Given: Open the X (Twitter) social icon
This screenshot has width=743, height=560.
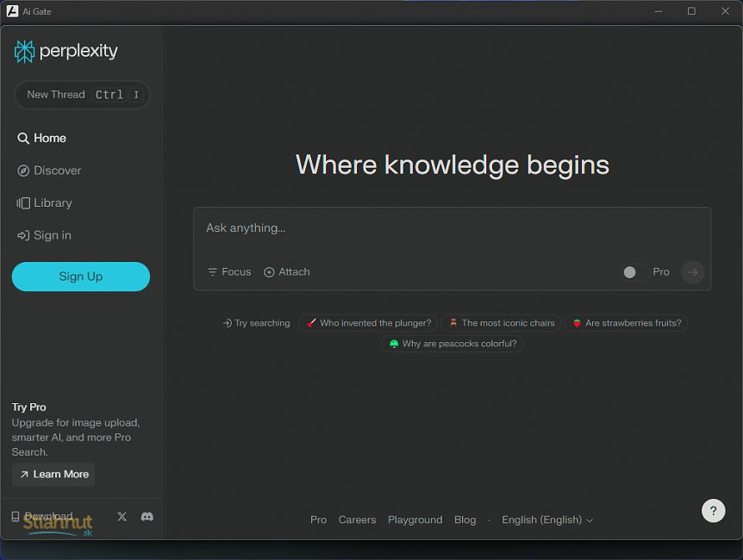Looking at the screenshot, I should coord(122,517).
